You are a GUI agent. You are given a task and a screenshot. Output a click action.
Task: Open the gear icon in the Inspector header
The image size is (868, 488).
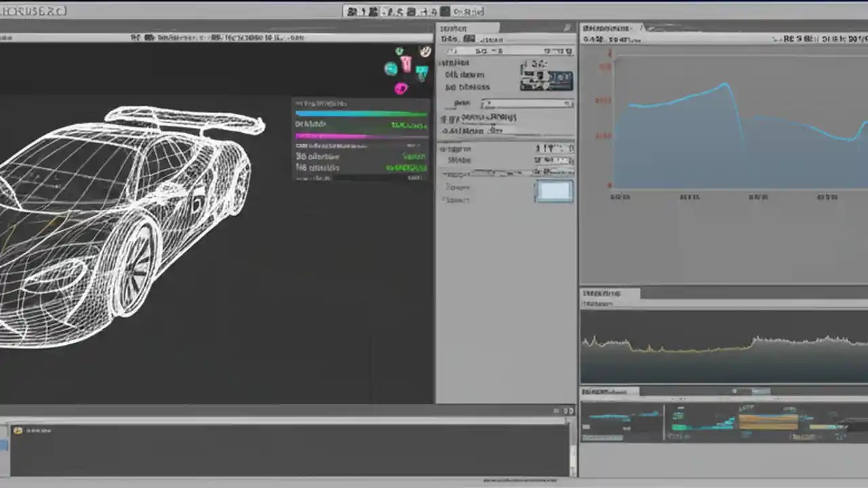[567, 28]
